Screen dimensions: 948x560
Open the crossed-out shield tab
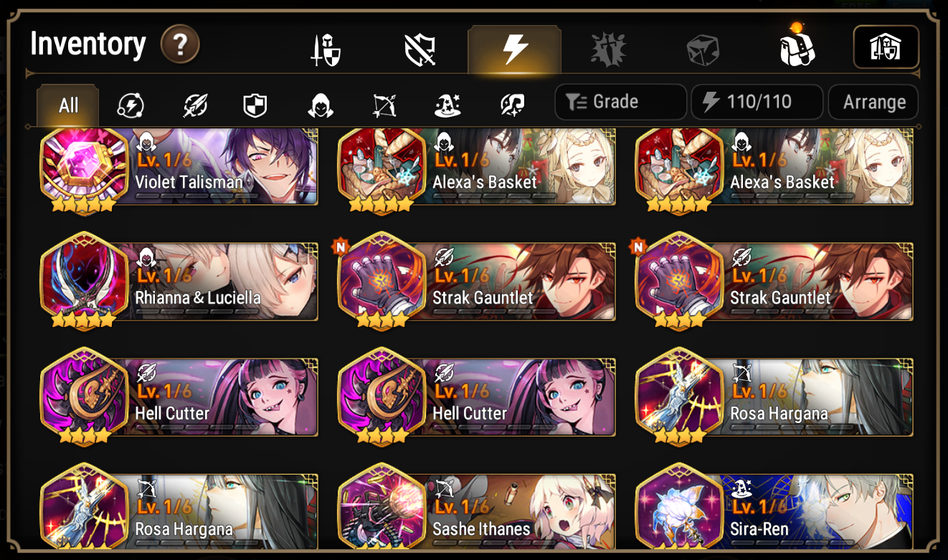(x=420, y=50)
